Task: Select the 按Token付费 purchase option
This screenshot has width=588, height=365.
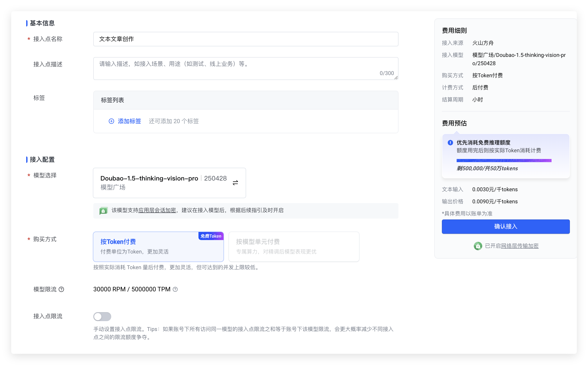Action: click(158, 247)
